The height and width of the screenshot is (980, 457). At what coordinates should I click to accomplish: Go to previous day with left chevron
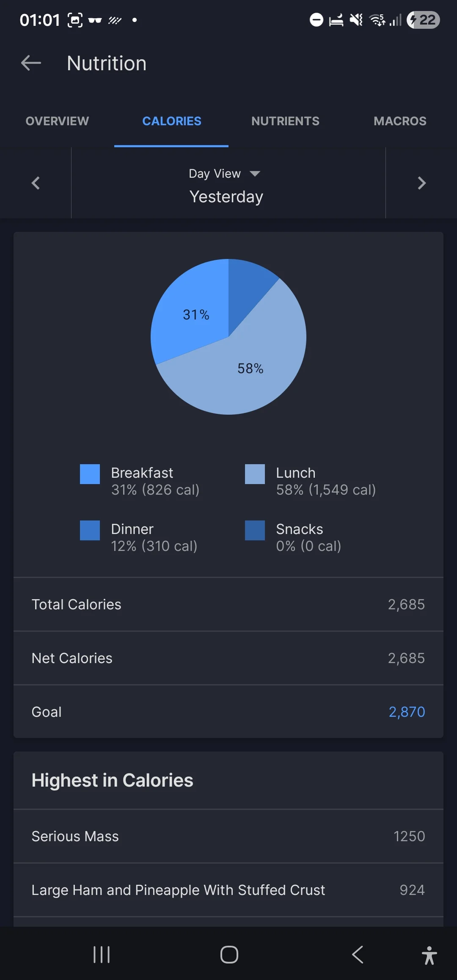36,183
